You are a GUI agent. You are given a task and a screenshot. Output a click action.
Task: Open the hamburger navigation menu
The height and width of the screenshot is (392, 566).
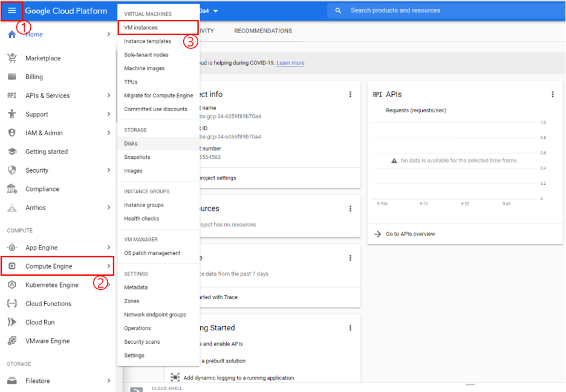coord(11,10)
